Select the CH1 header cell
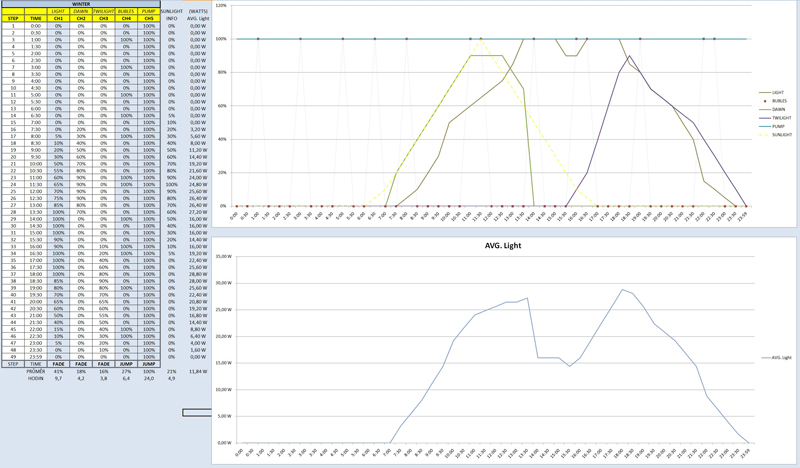Screen dimensions: 800x468 point(58,18)
